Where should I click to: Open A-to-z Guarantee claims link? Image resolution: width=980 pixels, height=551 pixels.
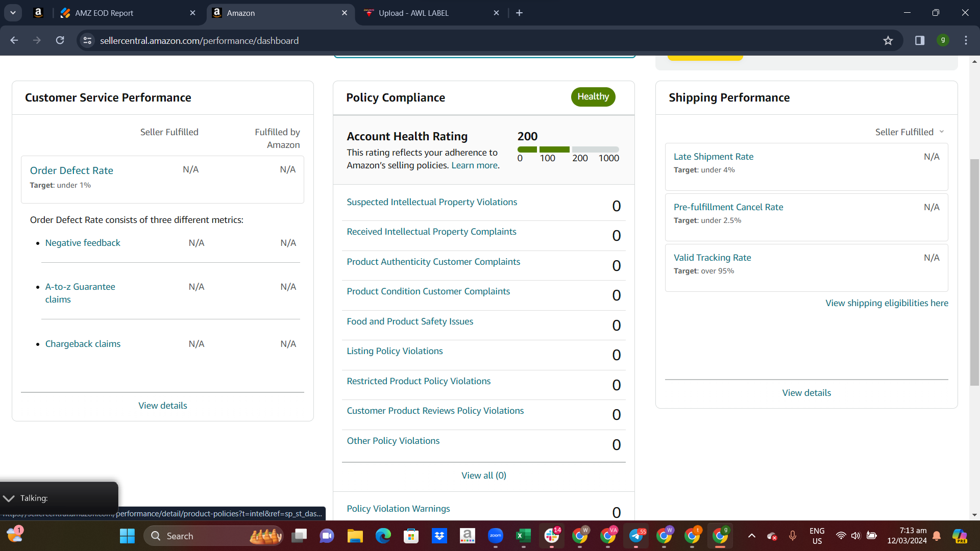(x=80, y=293)
